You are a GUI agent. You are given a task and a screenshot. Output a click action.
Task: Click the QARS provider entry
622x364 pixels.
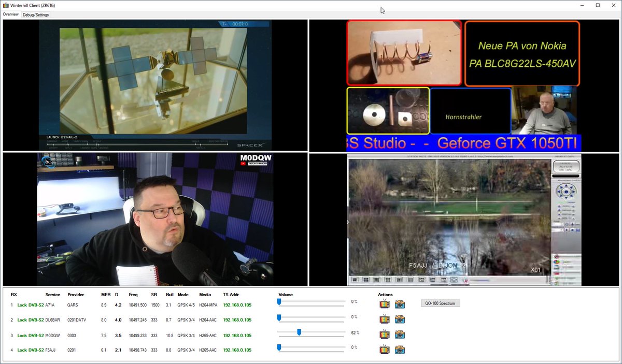coord(73,305)
